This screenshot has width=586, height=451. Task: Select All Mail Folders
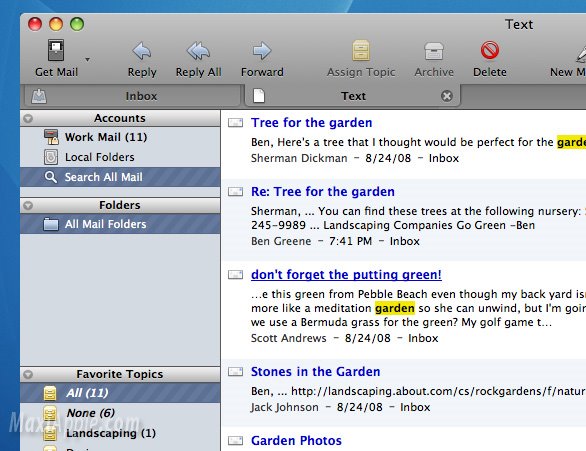tap(120, 224)
